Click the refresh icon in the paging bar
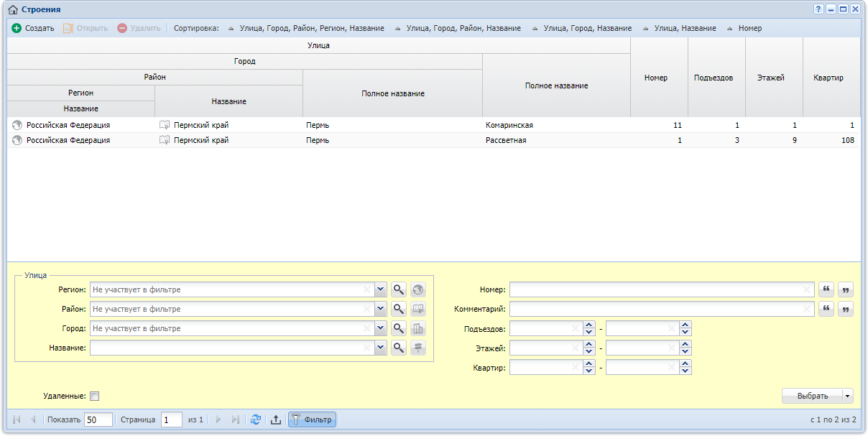This screenshot has width=868, height=436. click(x=255, y=419)
